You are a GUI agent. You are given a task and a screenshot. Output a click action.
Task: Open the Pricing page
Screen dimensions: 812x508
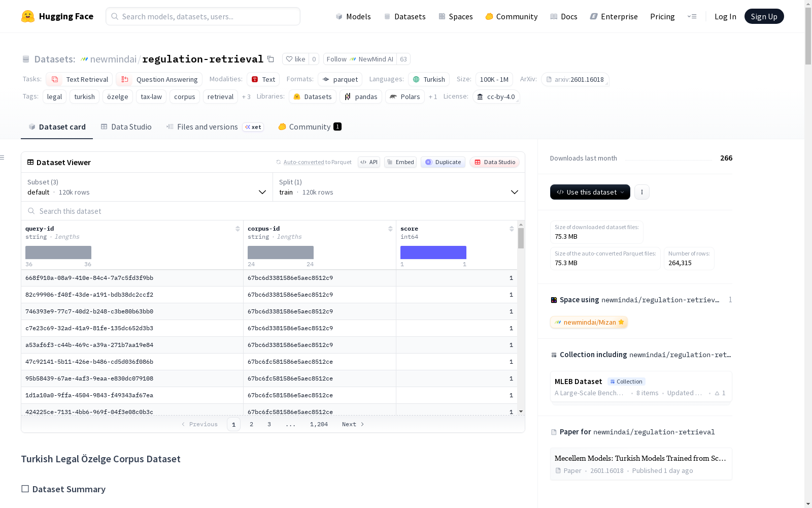(x=662, y=16)
